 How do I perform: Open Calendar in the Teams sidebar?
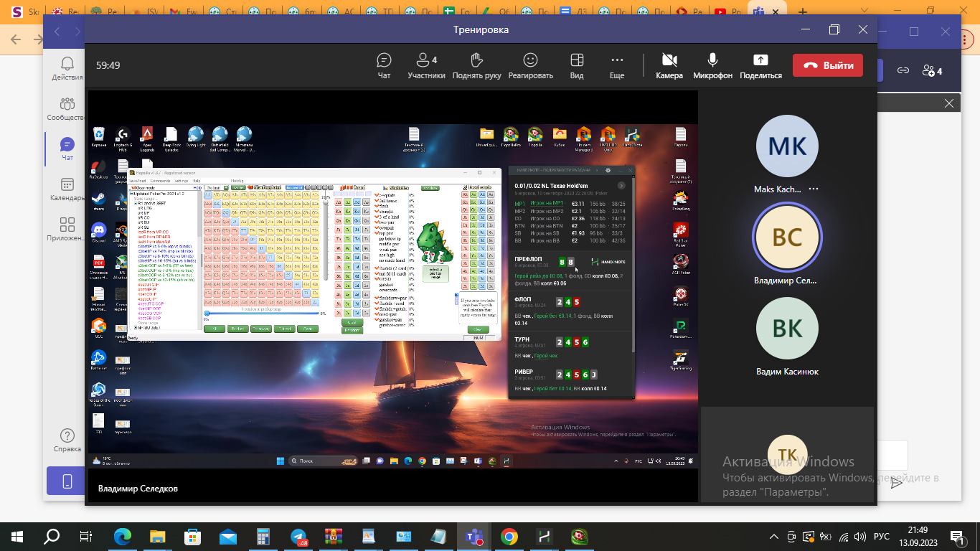(x=67, y=189)
